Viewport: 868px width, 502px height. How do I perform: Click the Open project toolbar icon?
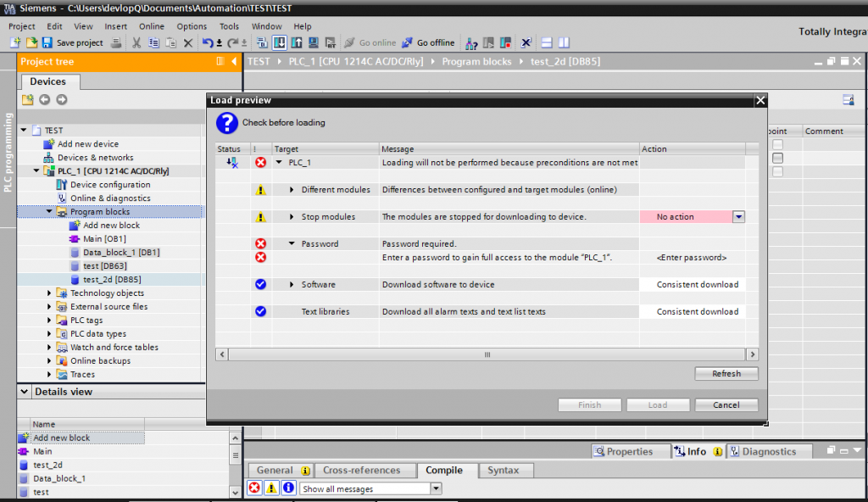click(x=31, y=42)
